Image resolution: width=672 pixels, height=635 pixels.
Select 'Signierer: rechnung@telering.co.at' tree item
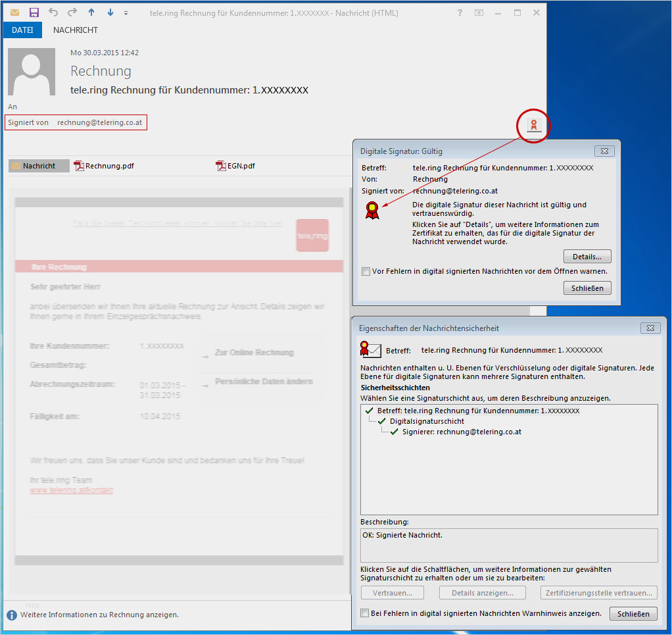coord(462,432)
